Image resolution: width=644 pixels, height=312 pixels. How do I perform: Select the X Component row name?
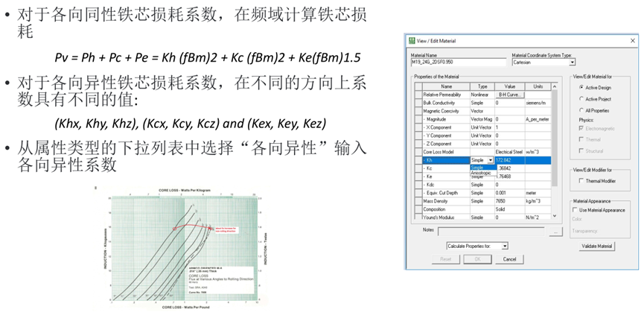pyautogui.click(x=446, y=127)
